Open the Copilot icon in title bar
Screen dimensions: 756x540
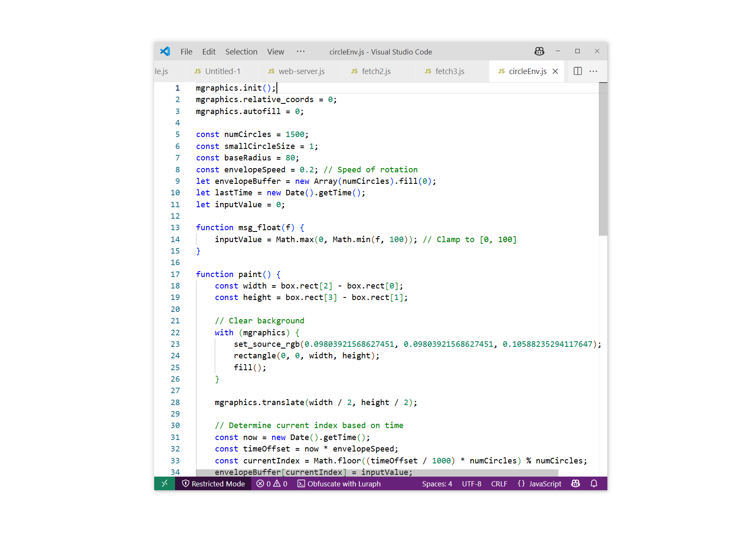539,51
